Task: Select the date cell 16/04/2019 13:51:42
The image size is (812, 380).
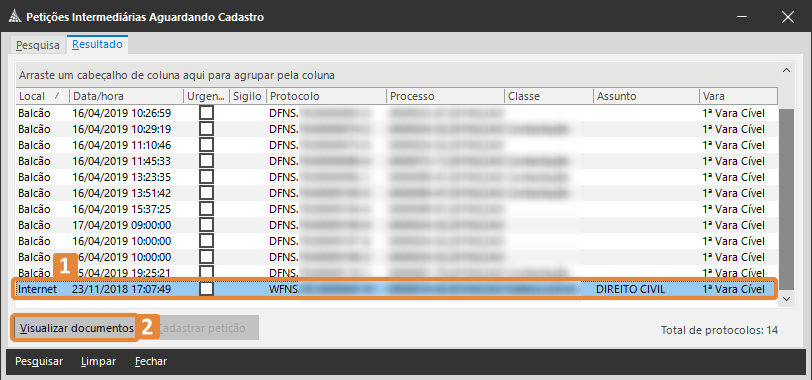Action: (122, 193)
